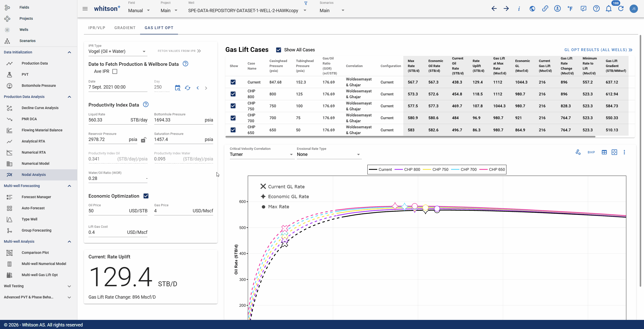Toggle Show checkbox for CHP 800 case
The image size is (644, 329).
[233, 94]
